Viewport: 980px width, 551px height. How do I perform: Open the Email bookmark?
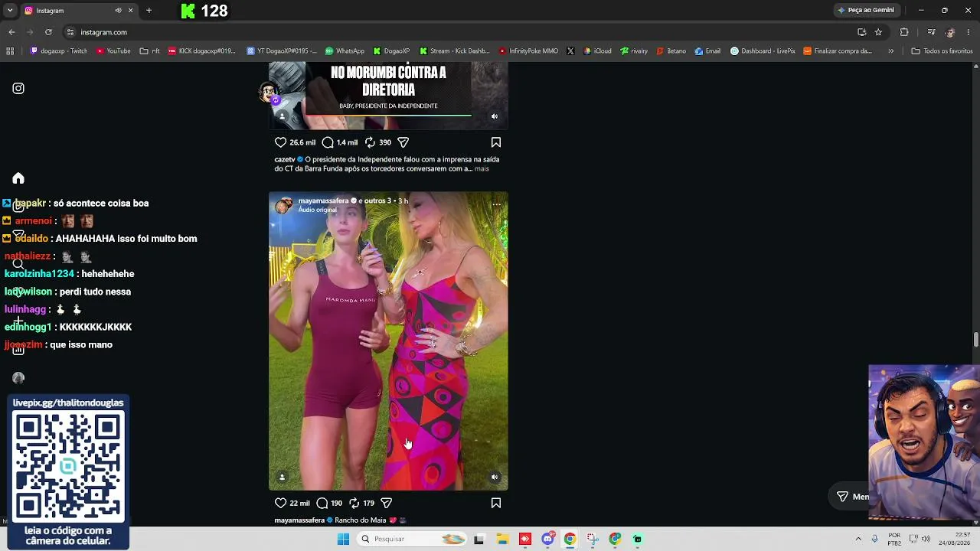707,51
